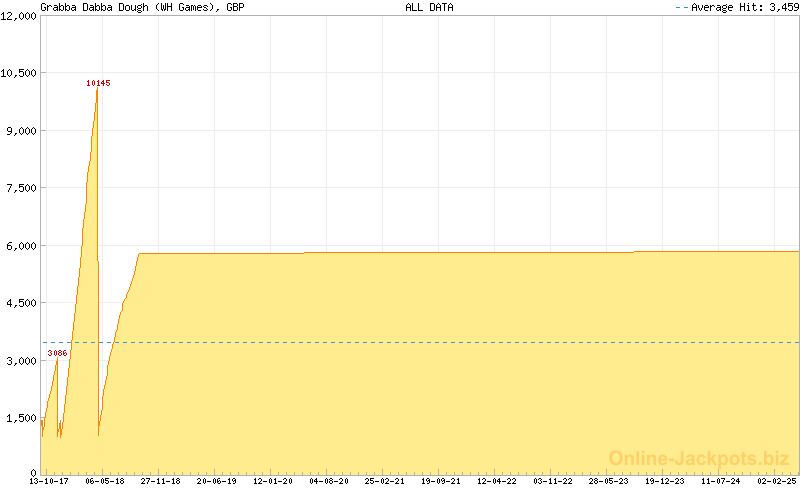Click the 10,500 y-axis value
Screen dimensions: 800x490
coord(20,73)
